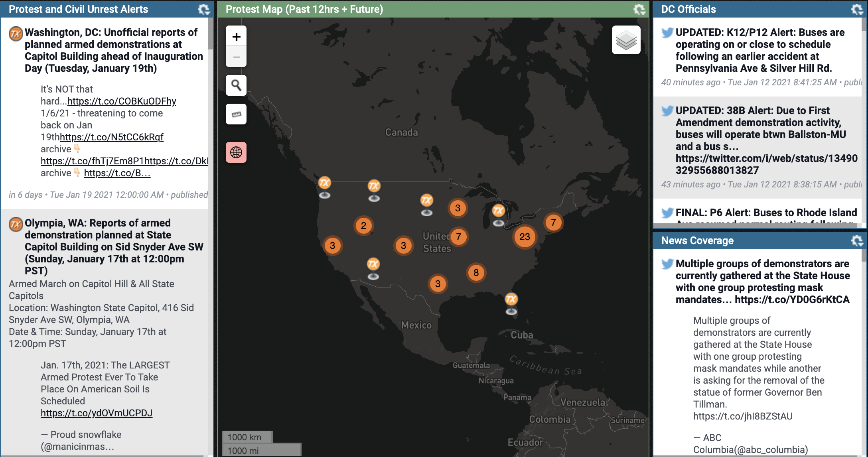The height and width of the screenshot is (457, 868).
Task: Toggle the globe view button
Action: [x=236, y=152]
